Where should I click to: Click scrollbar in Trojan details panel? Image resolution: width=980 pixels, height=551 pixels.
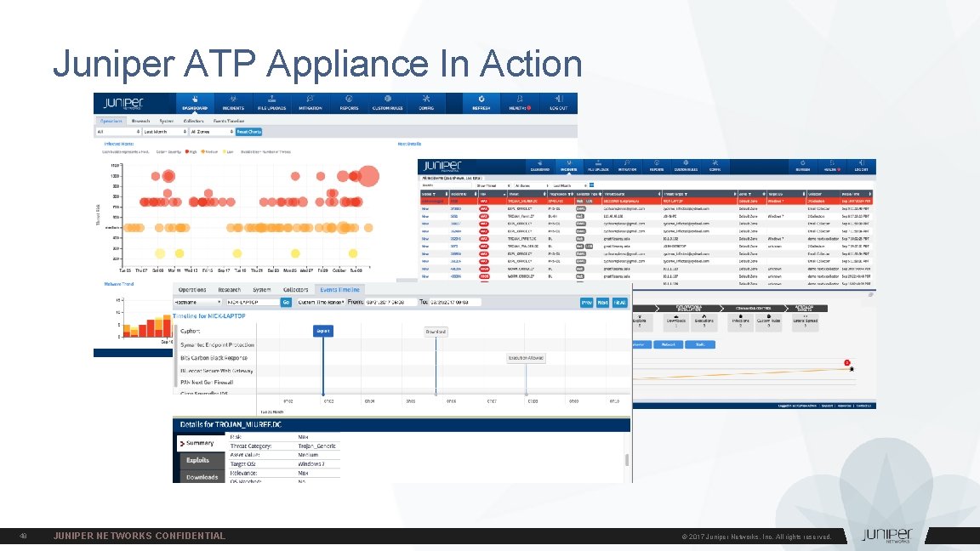627,459
